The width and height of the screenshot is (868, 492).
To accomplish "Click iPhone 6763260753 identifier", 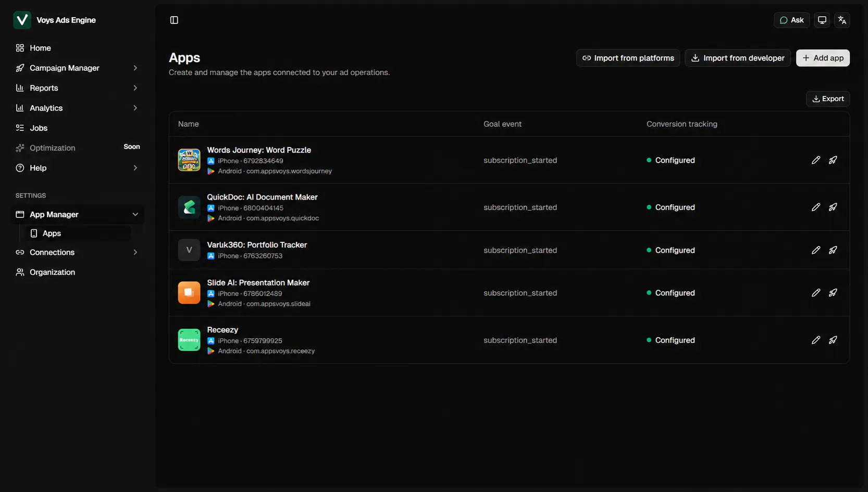I will 250,256.
